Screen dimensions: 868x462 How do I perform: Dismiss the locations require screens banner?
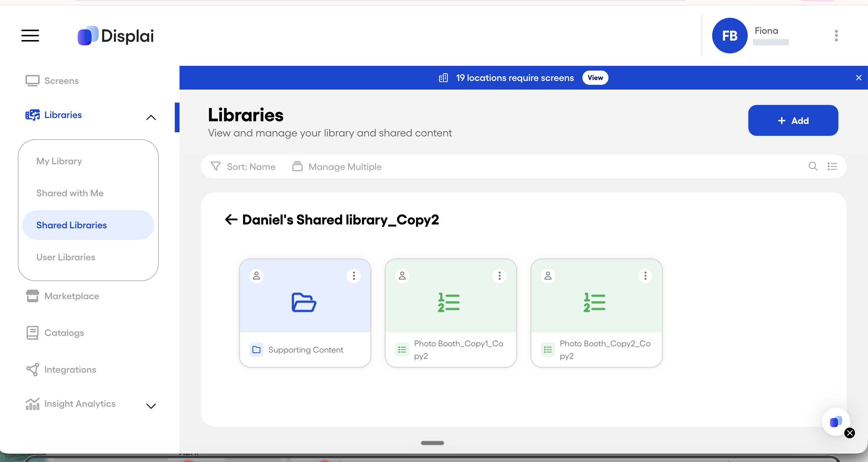pyautogui.click(x=859, y=78)
